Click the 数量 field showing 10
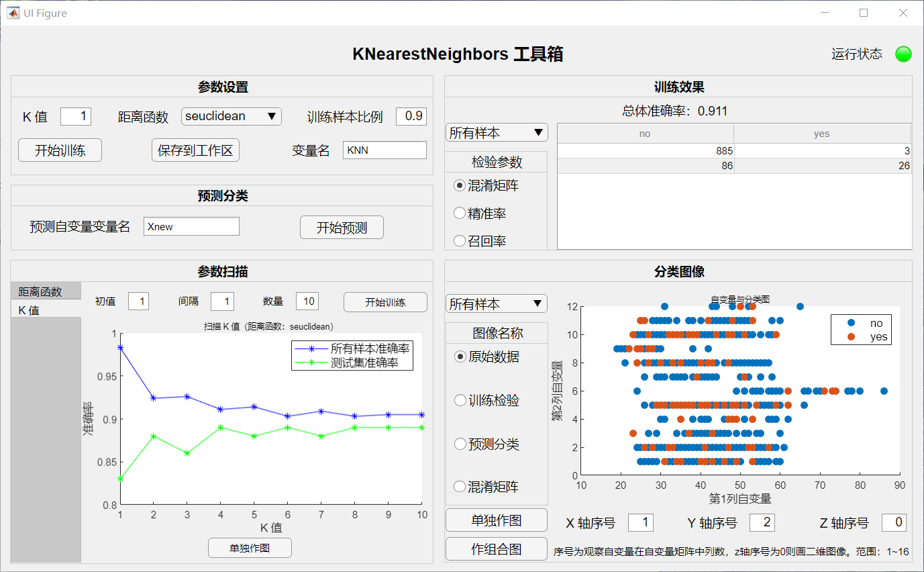 307,301
